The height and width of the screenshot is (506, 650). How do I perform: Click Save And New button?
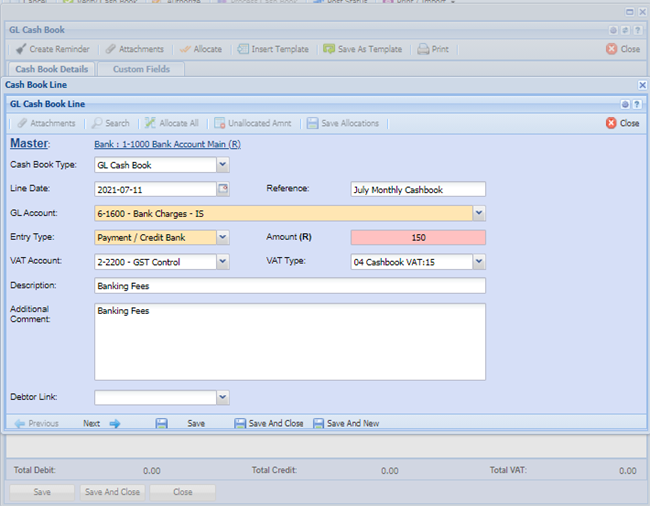346,423
